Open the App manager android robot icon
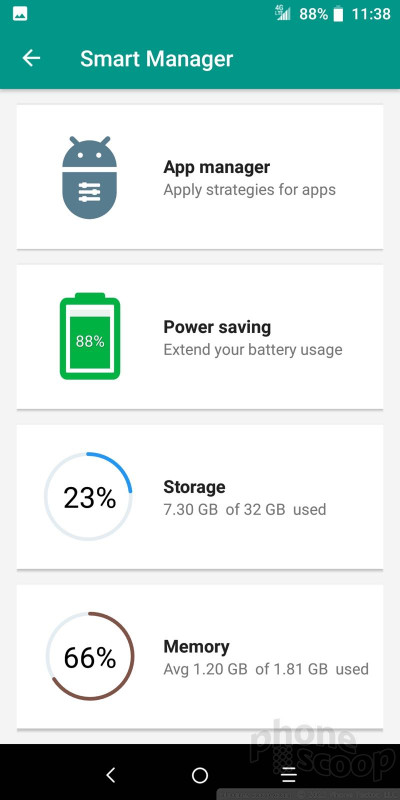 tap(89, 177)
